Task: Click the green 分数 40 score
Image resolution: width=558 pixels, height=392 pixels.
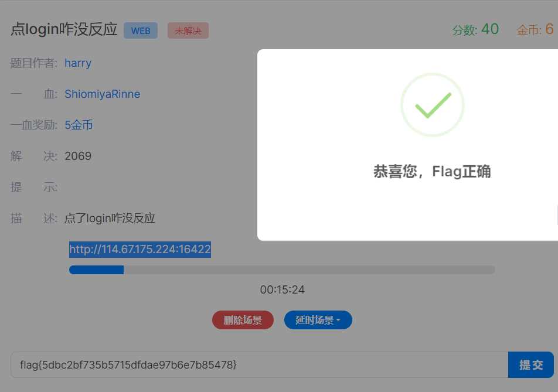Action: (x=475, y=29)
